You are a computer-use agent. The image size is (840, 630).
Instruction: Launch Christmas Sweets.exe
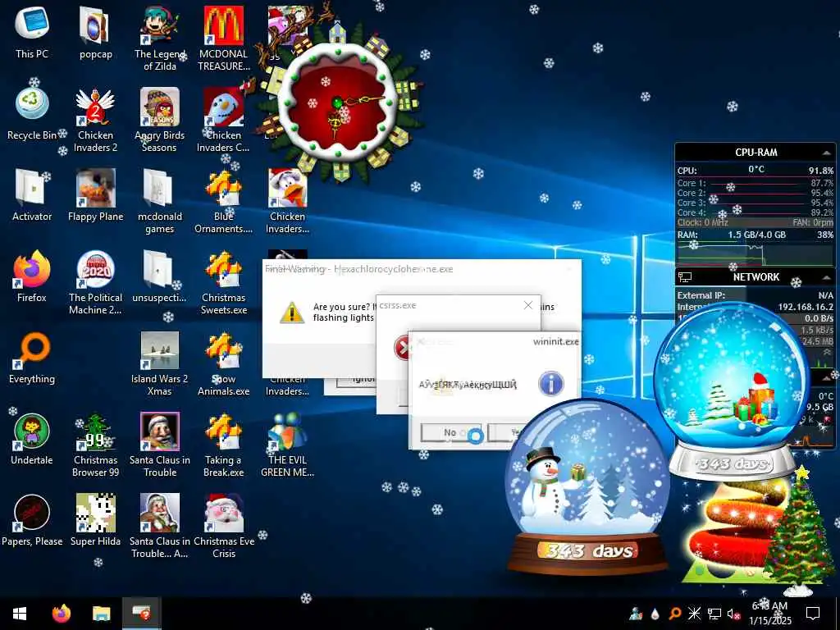tap(224, 283)
